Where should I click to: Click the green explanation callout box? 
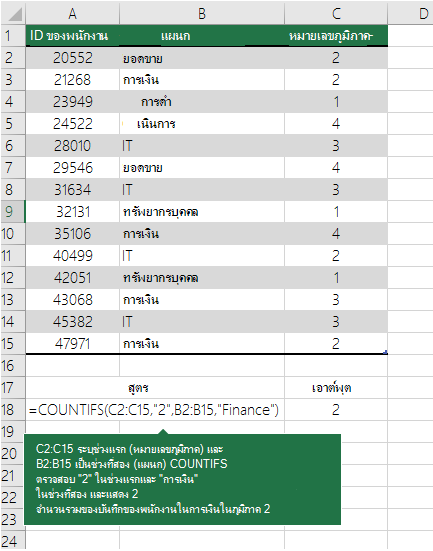(182, 479)
